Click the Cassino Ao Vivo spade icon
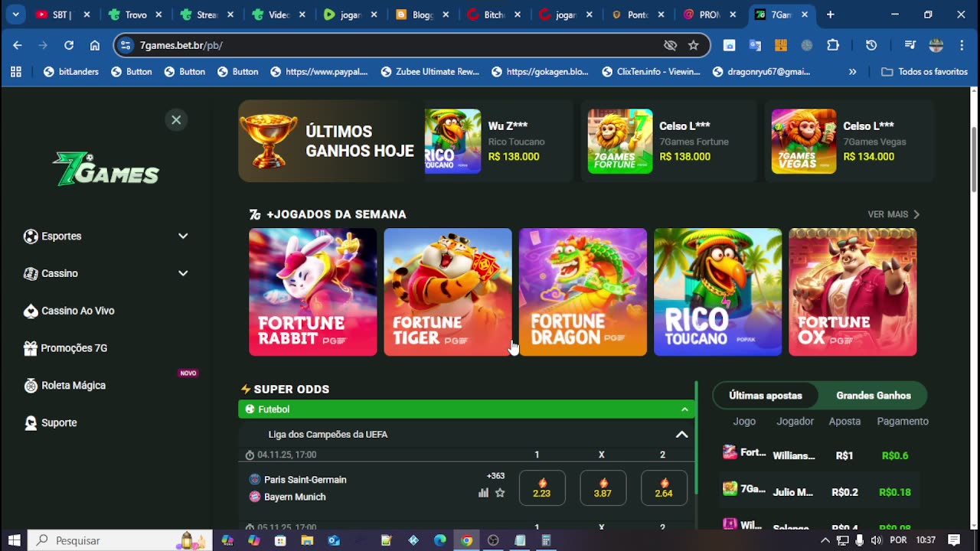 (31, 311)
